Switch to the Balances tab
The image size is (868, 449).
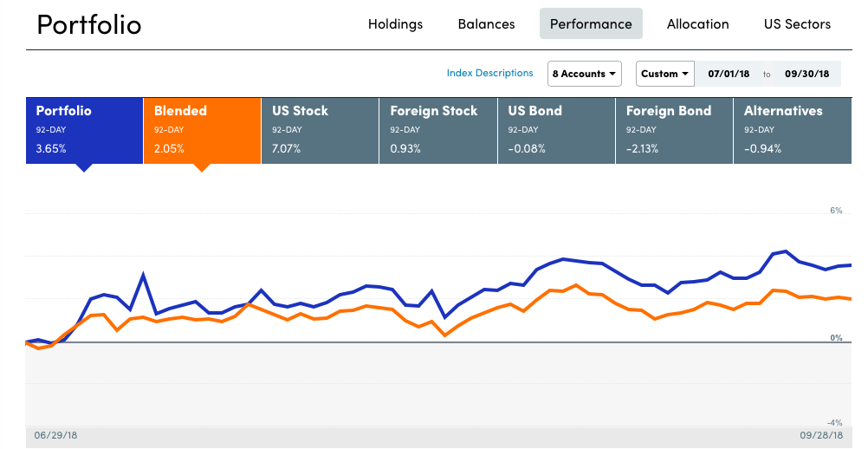click(486, 24)
